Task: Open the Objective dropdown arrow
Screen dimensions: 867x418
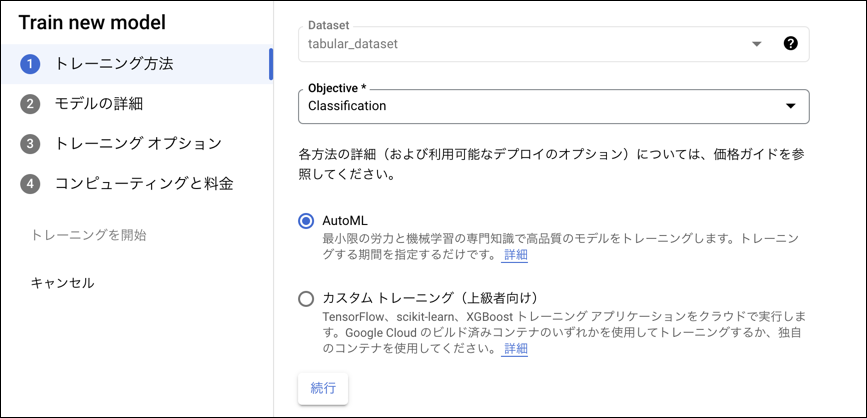Action: click(790, 106)
